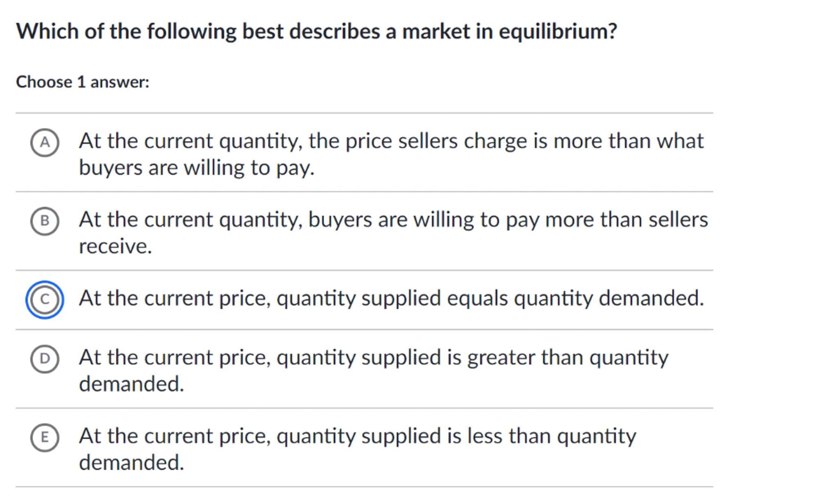Select radio button B
837x504 pixels.
coord(45,221)
